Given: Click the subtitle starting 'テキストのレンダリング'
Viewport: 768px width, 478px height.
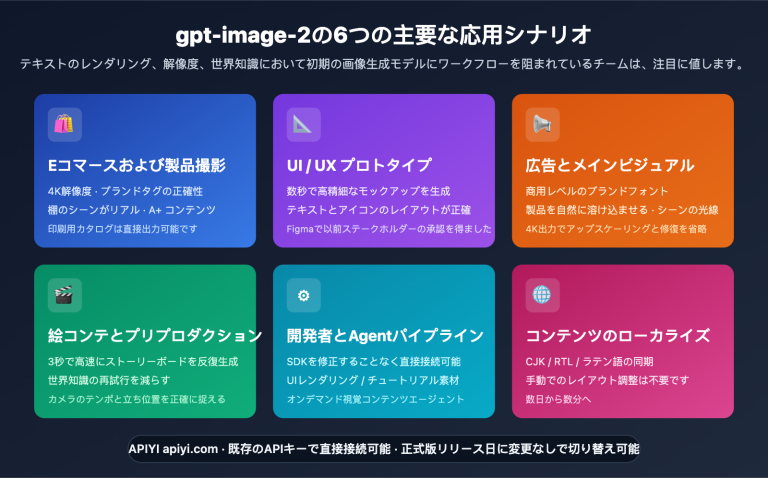Looking at the screenshot, I should pos(384,64).
